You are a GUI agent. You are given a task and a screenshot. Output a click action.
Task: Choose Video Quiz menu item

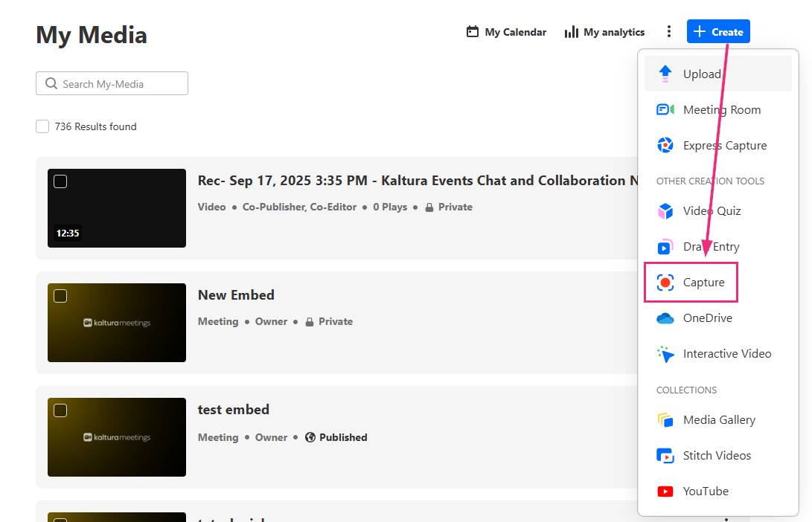pos(717,211)
